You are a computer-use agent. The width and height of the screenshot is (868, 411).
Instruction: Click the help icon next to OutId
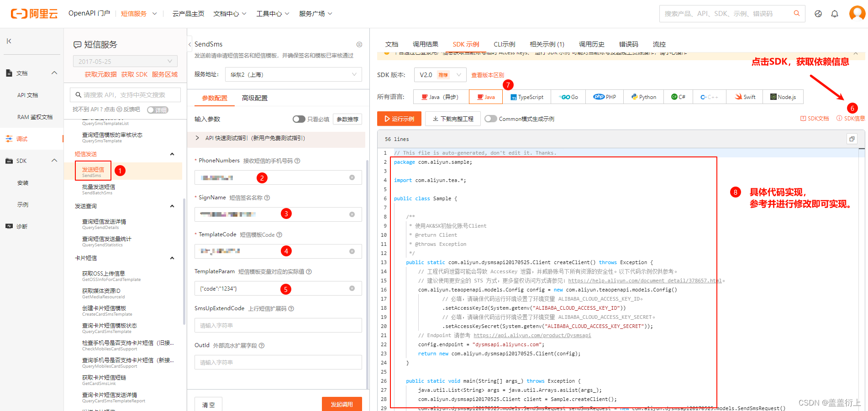(262, 345)
